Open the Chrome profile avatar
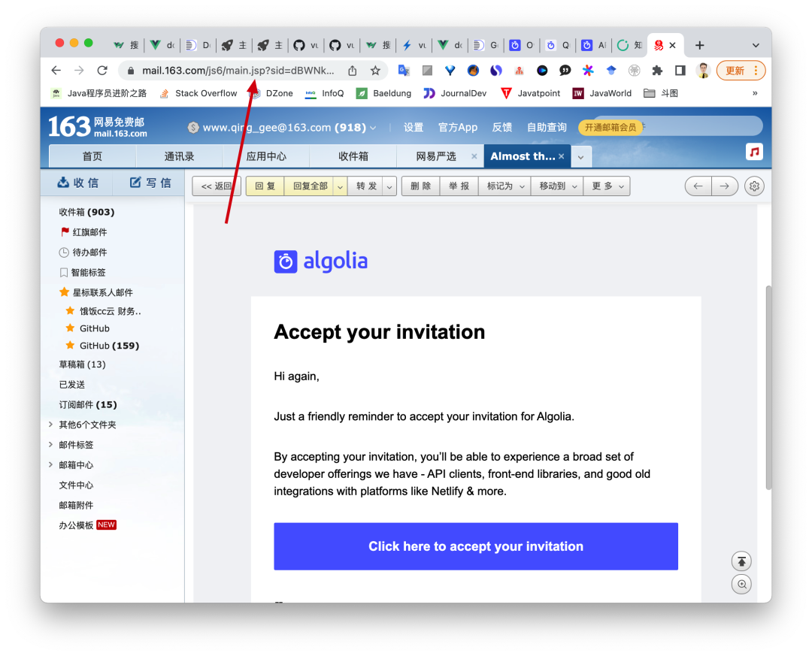The image size is (812, 656). 703,71
